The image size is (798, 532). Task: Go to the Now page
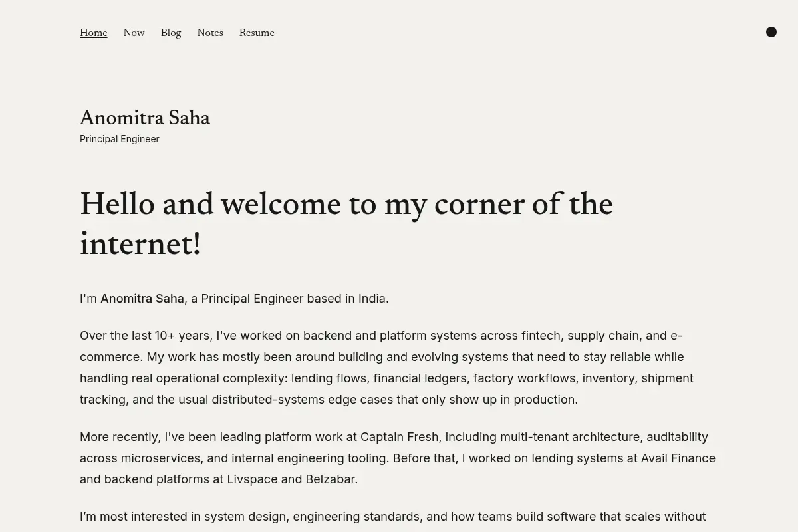(134, 33)
